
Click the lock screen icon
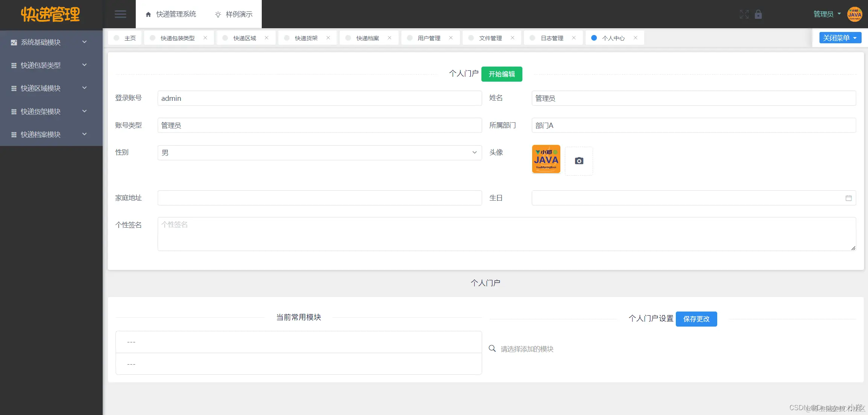[x=759, y=14]
